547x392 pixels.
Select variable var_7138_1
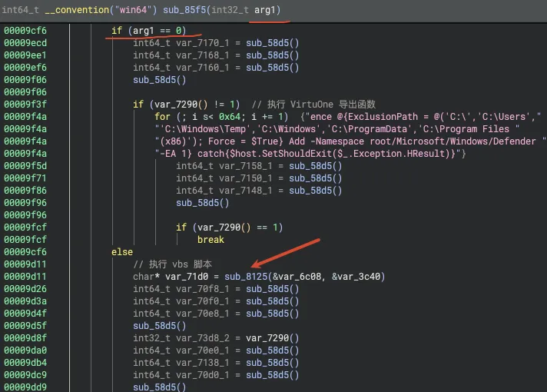(x=203, y=362)
